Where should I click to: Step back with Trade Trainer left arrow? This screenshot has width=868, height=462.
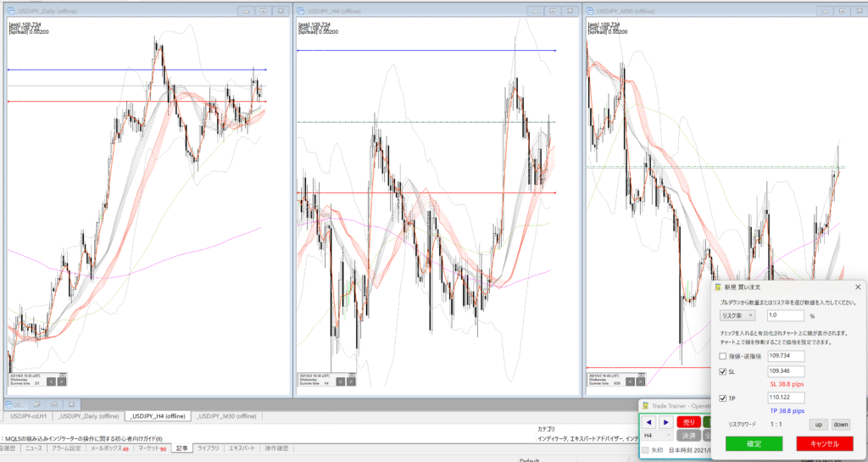[x=648, y=422]
